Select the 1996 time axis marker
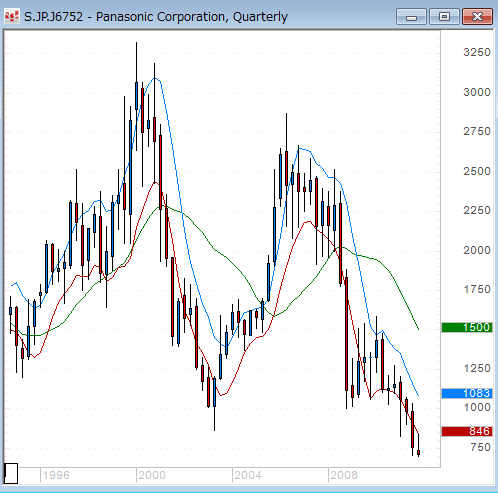 coord(56,475)
